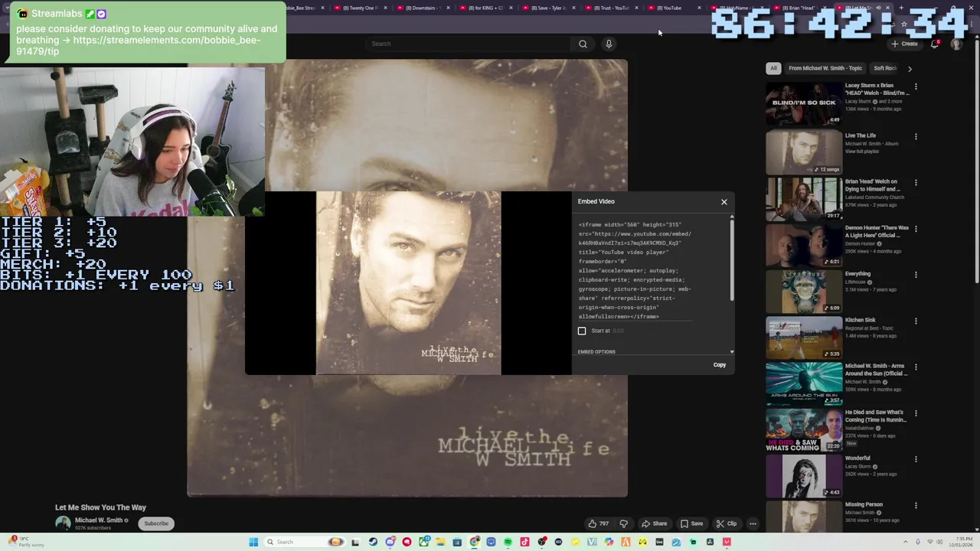
Task: Open Lacey Sturm x Brian Welch Blind video thumbnail
Action: (803, 103)
